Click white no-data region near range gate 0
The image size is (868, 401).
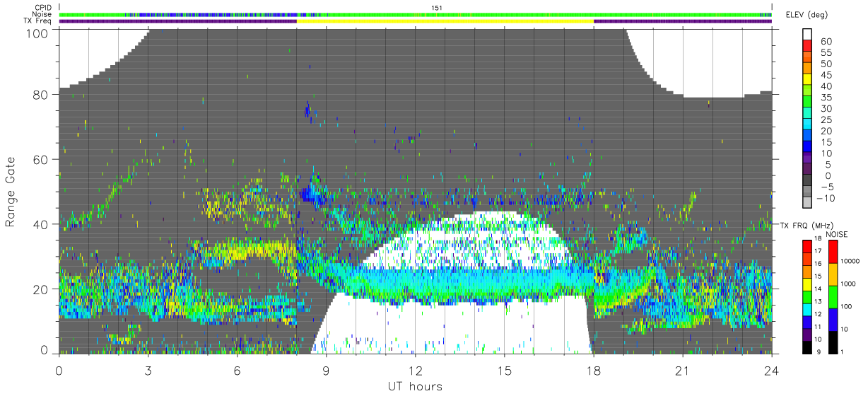[x=452, y=329]
